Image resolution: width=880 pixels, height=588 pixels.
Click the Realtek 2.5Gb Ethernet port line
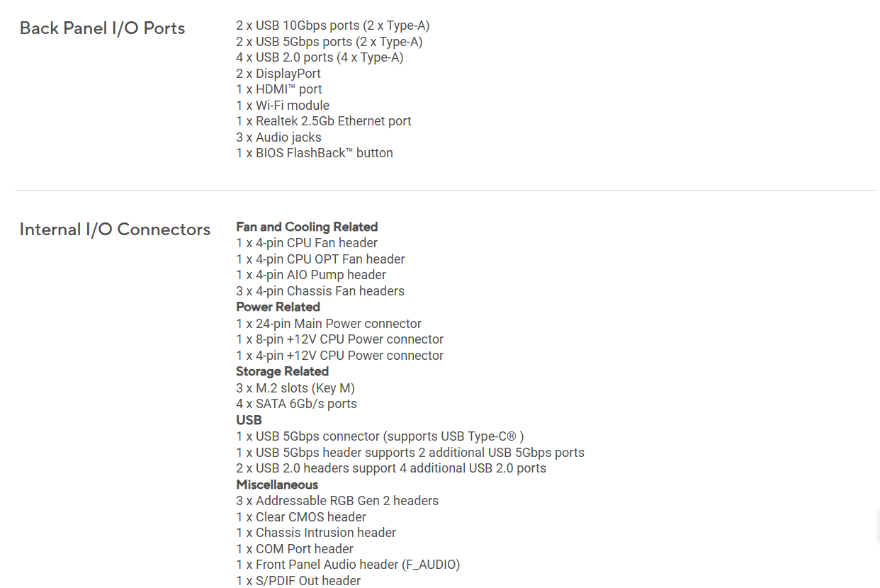324,121
